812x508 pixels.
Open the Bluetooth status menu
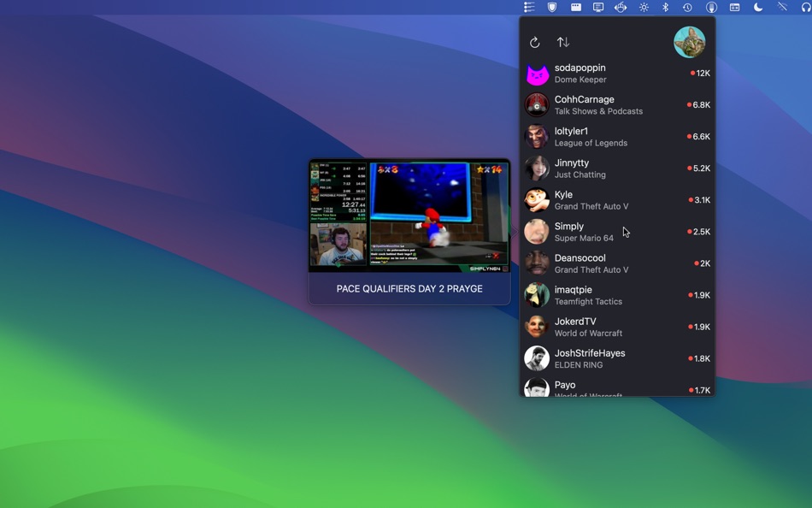[666, 7]
